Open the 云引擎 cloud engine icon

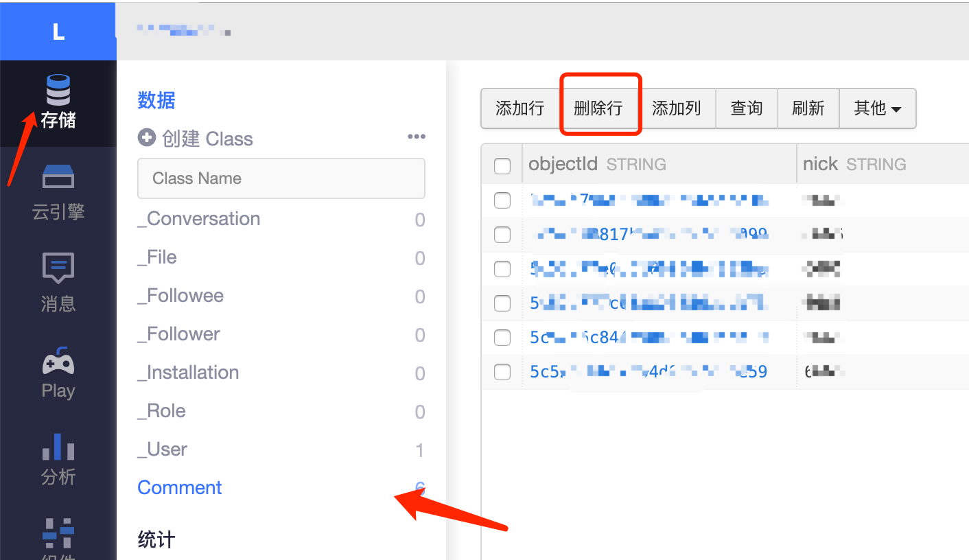(x=58, y=176)
